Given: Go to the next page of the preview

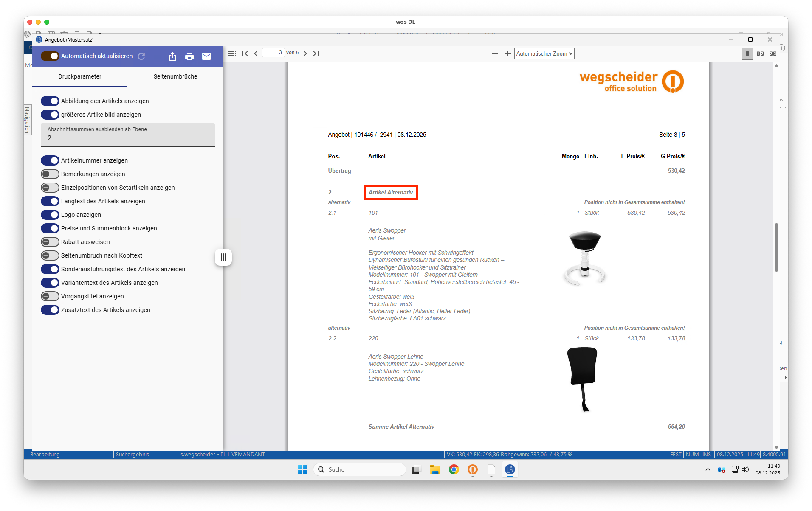Looking at the screenshot, I should pos(305,53).
